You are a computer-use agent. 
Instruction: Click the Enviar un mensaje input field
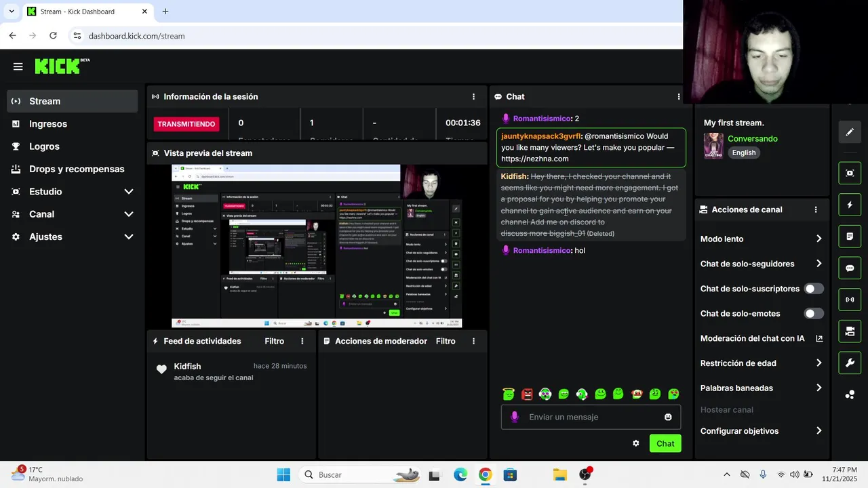[x=591, y=417]
